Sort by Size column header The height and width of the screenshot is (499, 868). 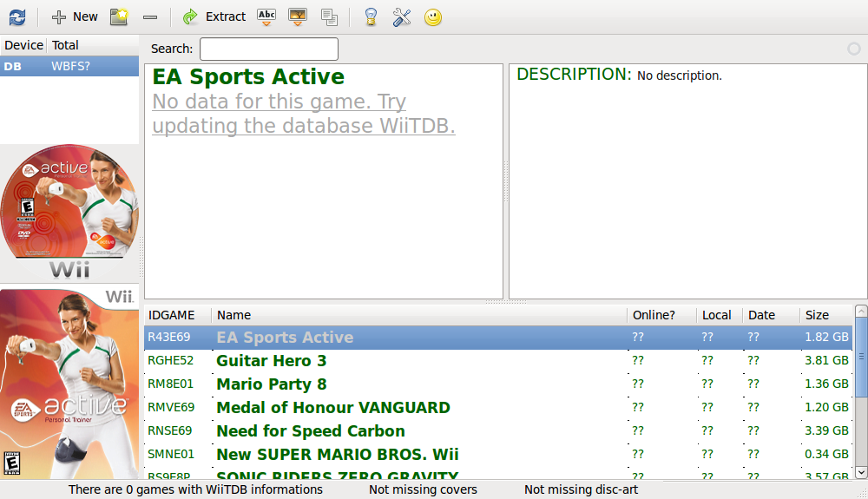[x=826, y=315]
